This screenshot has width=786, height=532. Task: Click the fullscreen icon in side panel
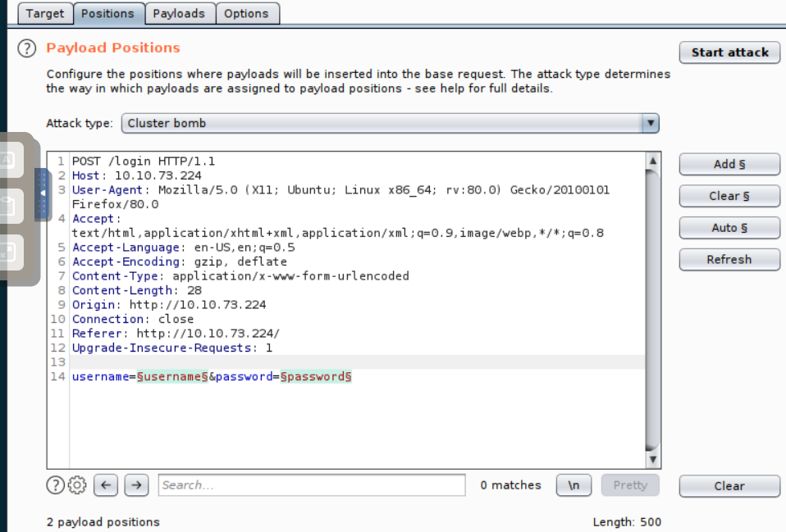8,252
